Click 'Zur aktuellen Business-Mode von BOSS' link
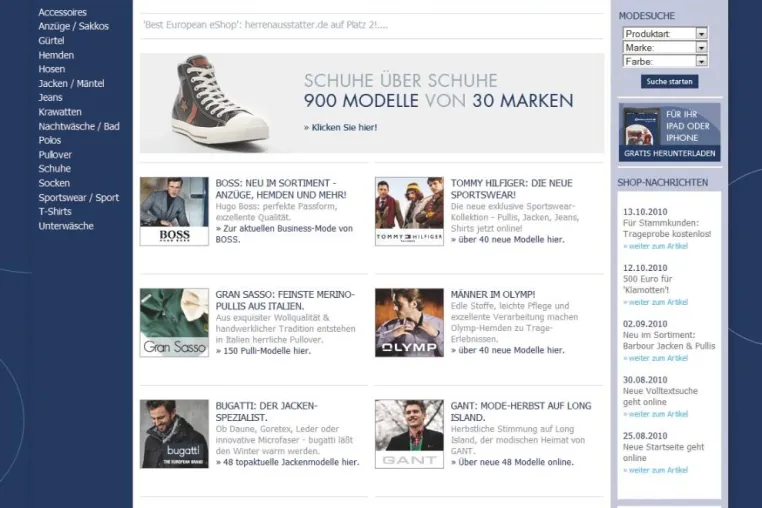This screenshot has width=762, height=508. [x=284, y=234]
